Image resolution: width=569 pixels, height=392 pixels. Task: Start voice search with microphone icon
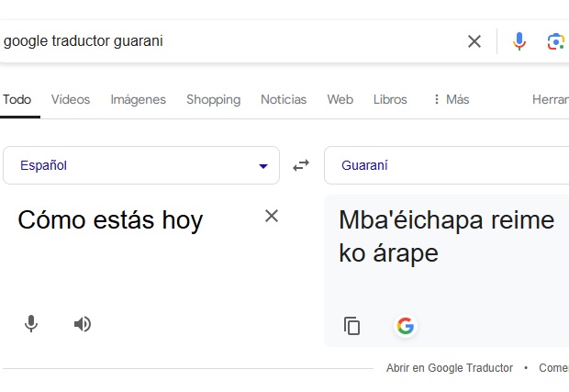click(x=519, y=41)
